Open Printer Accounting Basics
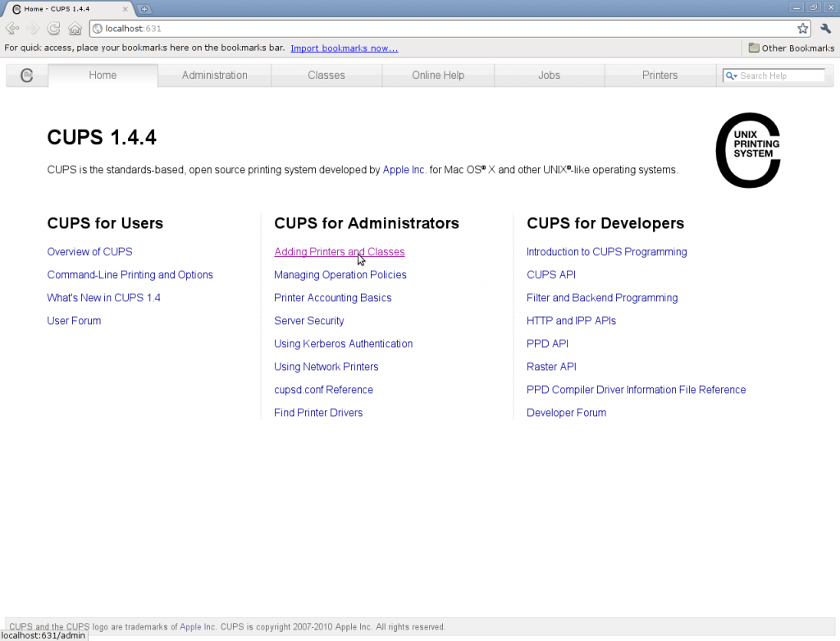Screen dimensions: 840x641 coord(333,298)
